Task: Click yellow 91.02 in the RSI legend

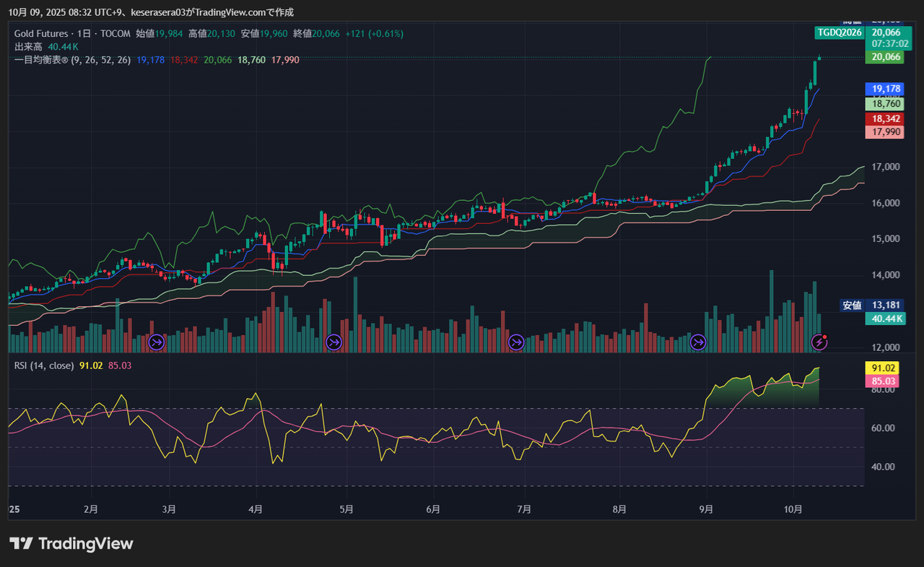Action: (x=91, y=365)
